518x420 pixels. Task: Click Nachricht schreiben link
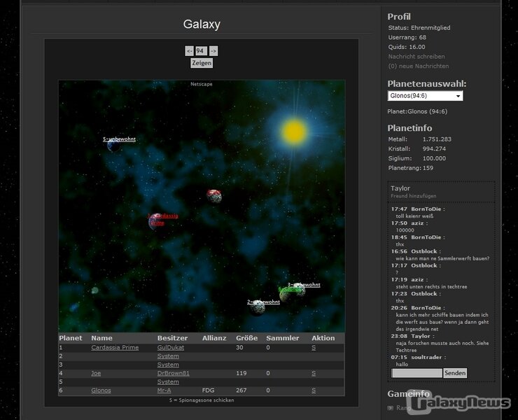tap(416, 57)
